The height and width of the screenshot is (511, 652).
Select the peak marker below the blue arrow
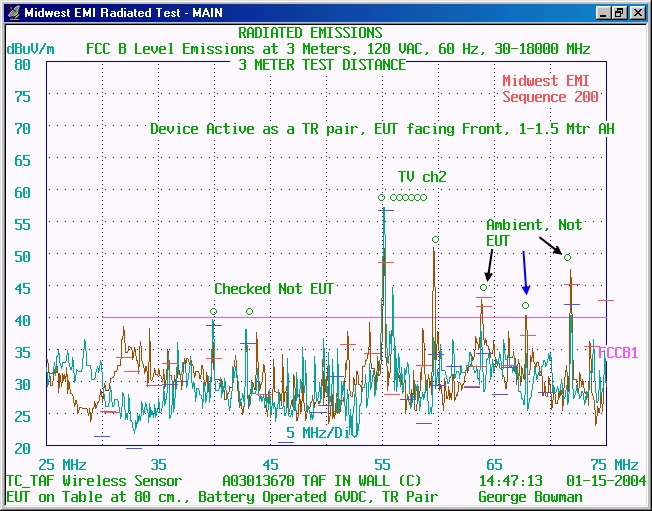(x=526, y=305)
